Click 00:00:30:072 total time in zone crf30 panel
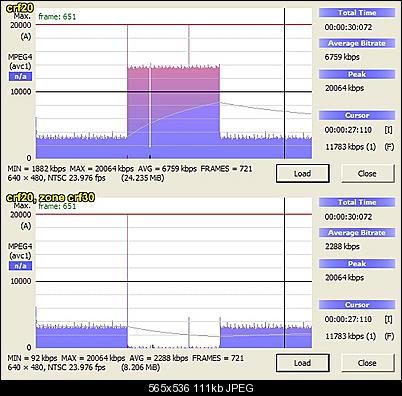 [348, 216]
